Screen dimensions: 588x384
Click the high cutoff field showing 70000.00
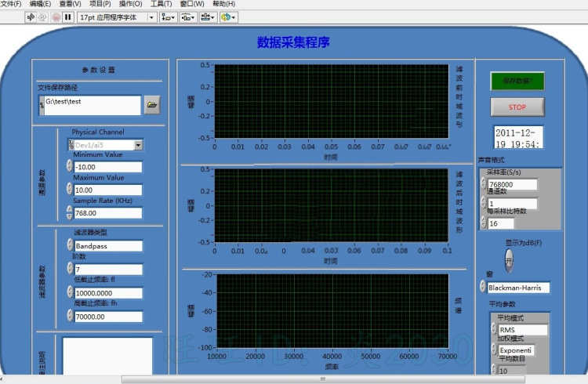pyautogui.click(x=108, y=317)
